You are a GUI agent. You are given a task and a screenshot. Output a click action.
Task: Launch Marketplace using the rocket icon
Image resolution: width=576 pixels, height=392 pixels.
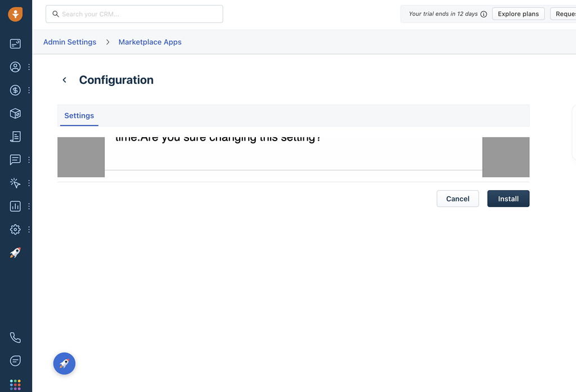point(15,253)
